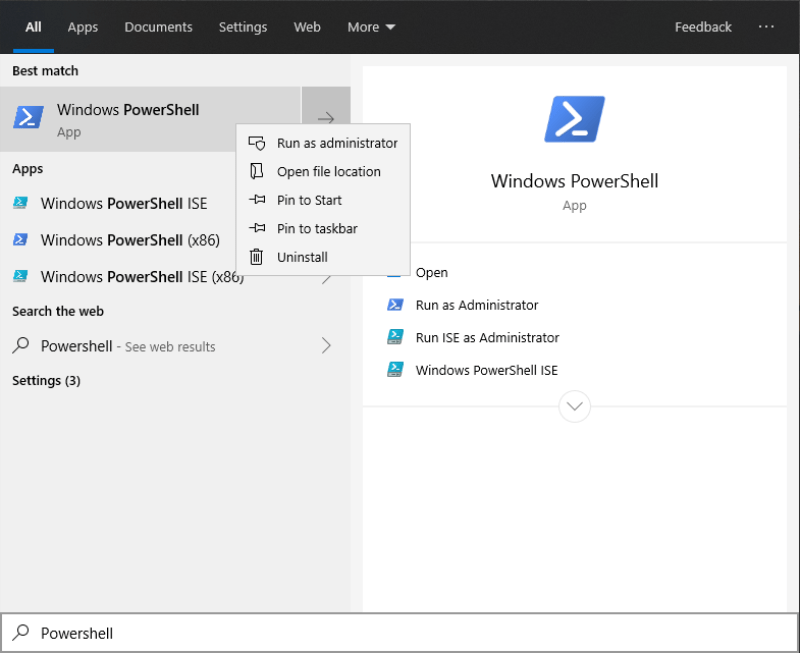Click the Windows PowerShell ISE (x86) icon
Image resolution: width=800 pixels, height=653 pixels.
click(20, 276)
